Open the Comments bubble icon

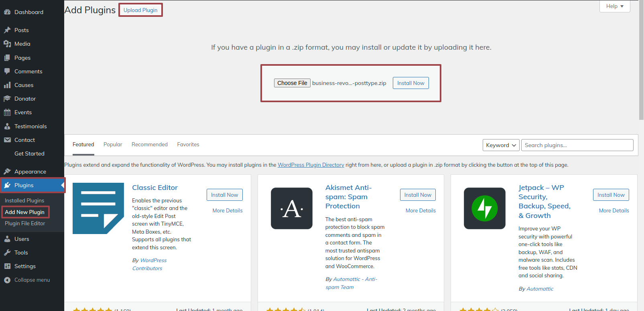pyautogui.click(x=7, y=71)
